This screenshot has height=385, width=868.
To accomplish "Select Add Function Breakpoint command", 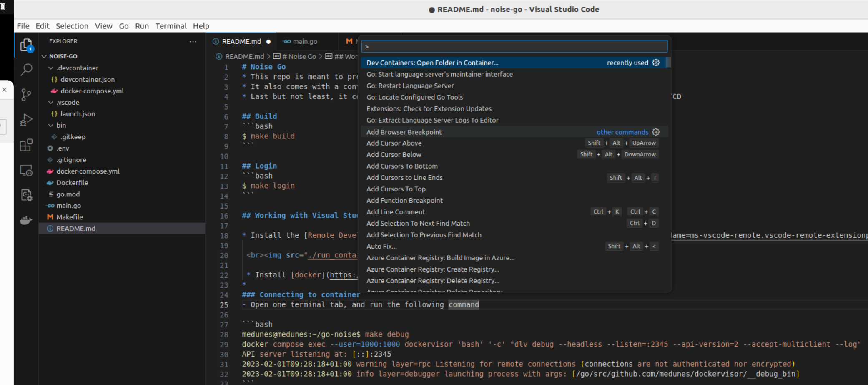I will click(x=514, y=201).
